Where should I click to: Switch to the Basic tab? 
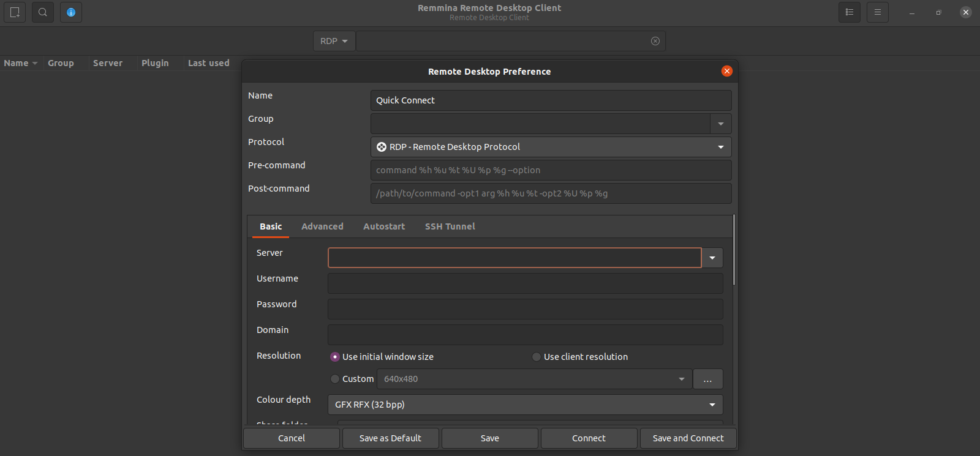click(271, 226)
